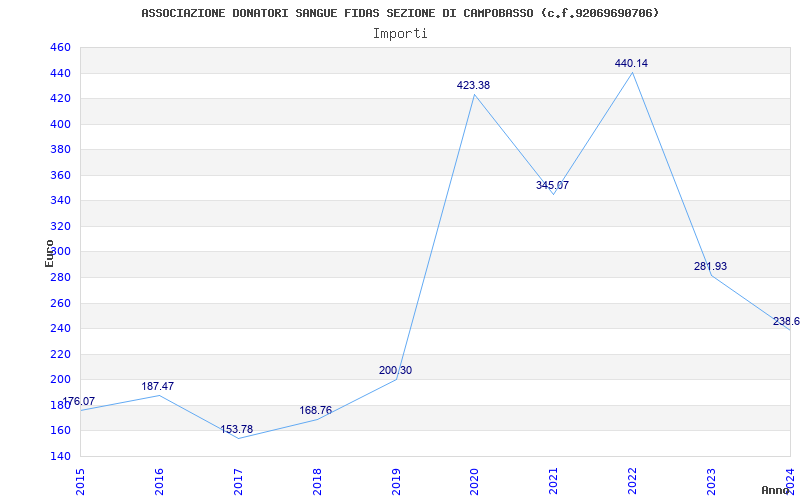Select the 160 y-axis tick label

pyautogui.click(x=60, y=431)
